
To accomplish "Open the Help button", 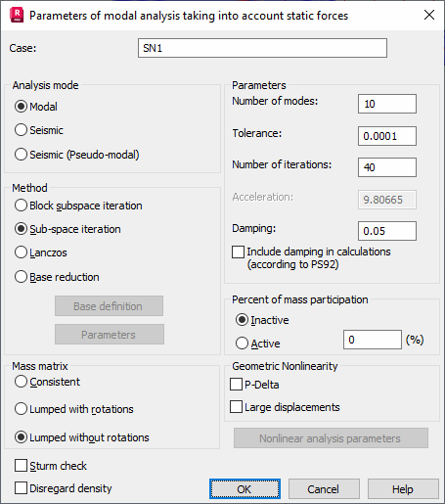I will tap(403, 489).
